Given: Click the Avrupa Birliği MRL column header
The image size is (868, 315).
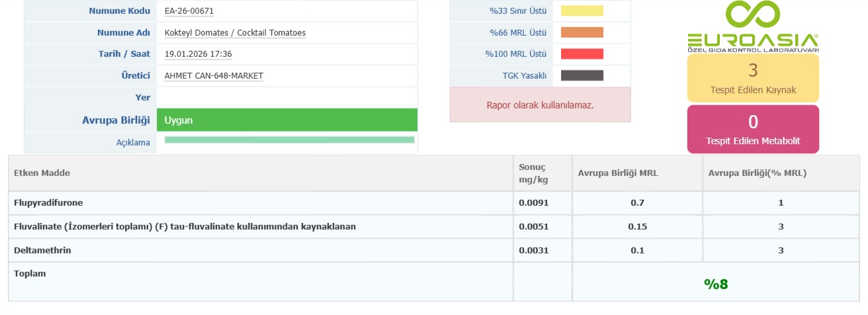Looking at the screenshot, I should click(618, 173).
